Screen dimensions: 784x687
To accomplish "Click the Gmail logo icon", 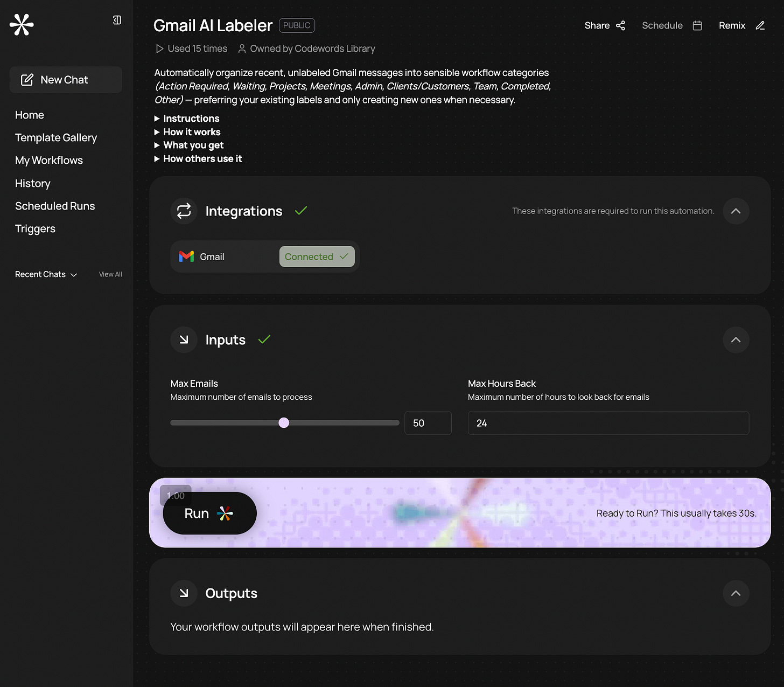I will coord(186,256).
